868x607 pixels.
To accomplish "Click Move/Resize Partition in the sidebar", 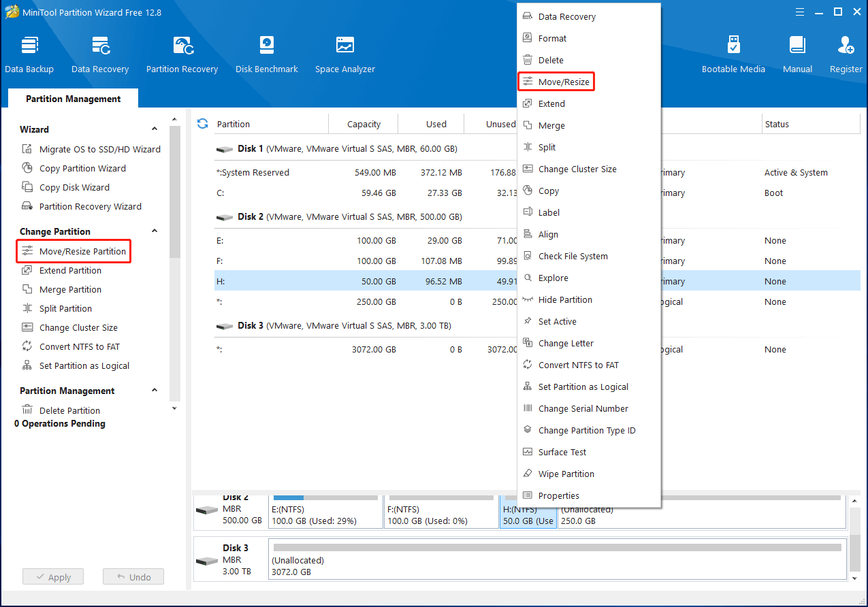I will point(82,252).
